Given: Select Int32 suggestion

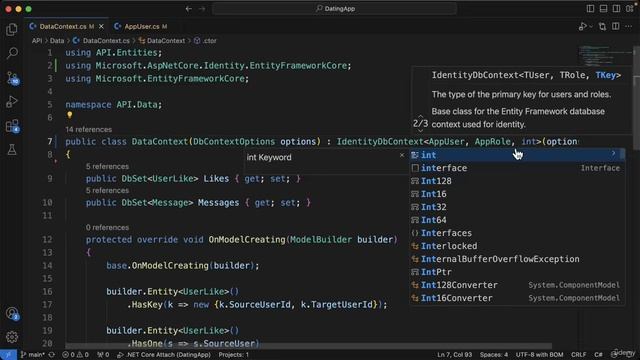Looking at the screenshot, I should point(517,207).
